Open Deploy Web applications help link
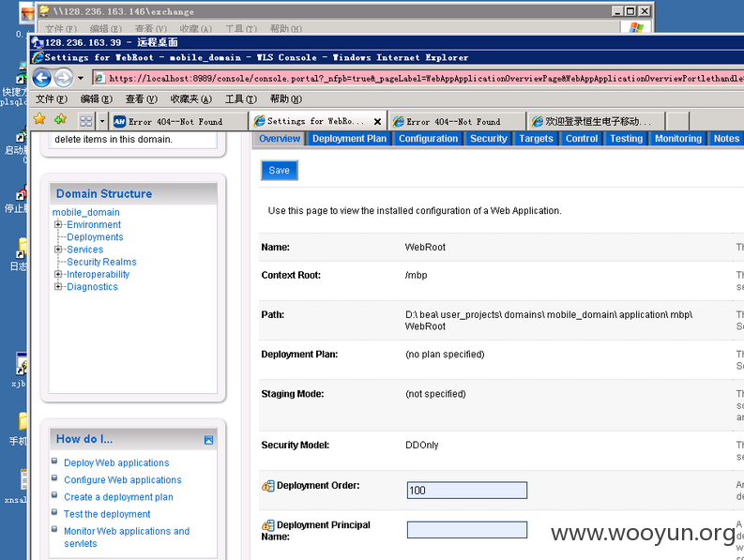The width and height of the screenshot is (744, 560). 116,462
